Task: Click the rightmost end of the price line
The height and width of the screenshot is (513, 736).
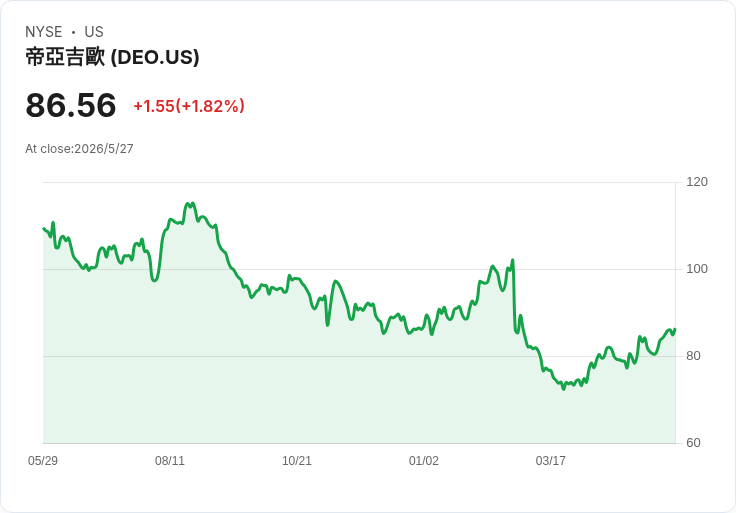Action: click(x=675, y=330)
